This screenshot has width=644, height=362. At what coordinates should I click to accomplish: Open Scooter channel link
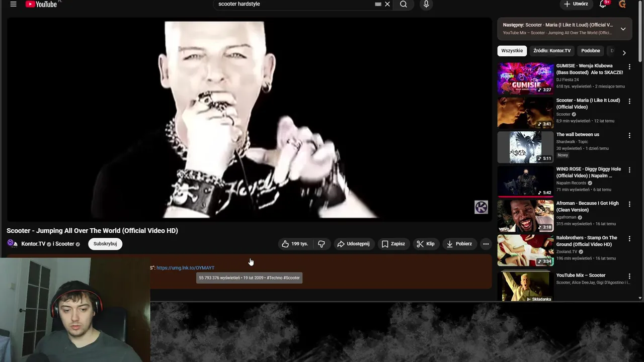coord(64,244)
